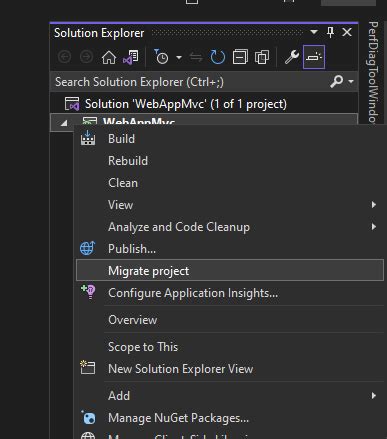Viewport: 387px width, 439px height.
Task: Open Properties wrench icon
Action: [292, 57]
